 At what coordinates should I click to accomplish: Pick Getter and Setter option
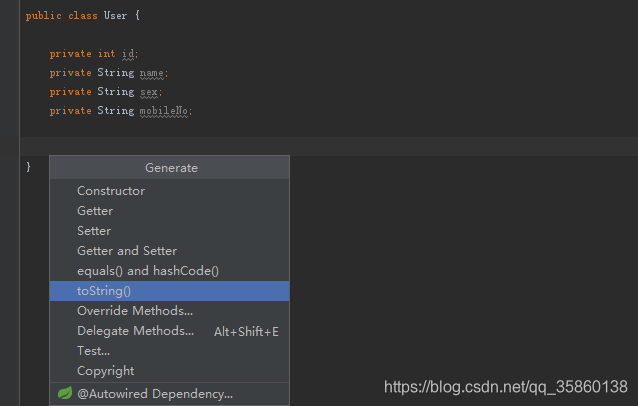pyautogui.click(x=169, y=251)
